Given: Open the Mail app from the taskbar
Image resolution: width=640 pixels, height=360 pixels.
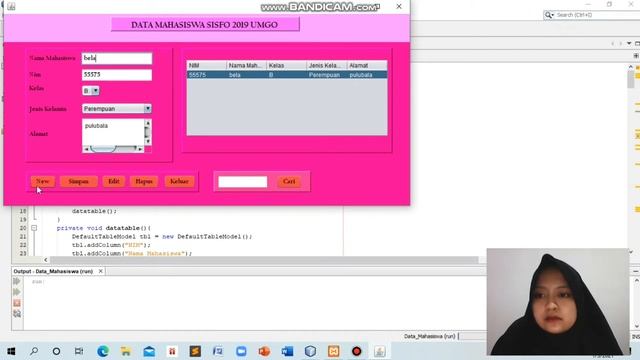Looking at the screenshot, I should click(x=149, y=351).
